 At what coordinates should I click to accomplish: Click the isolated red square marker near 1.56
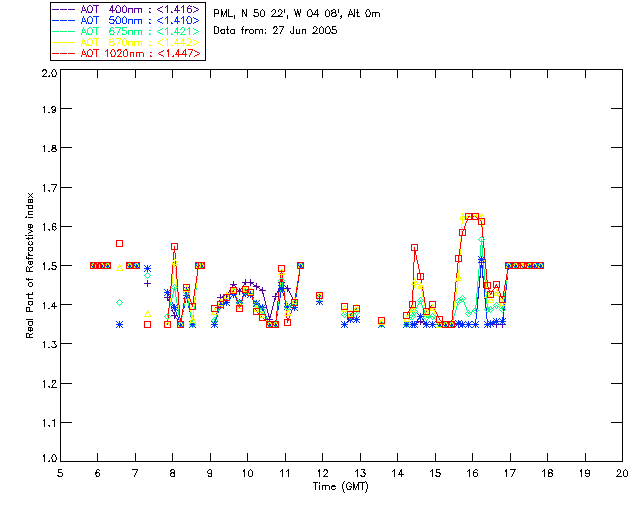point(120,243)
